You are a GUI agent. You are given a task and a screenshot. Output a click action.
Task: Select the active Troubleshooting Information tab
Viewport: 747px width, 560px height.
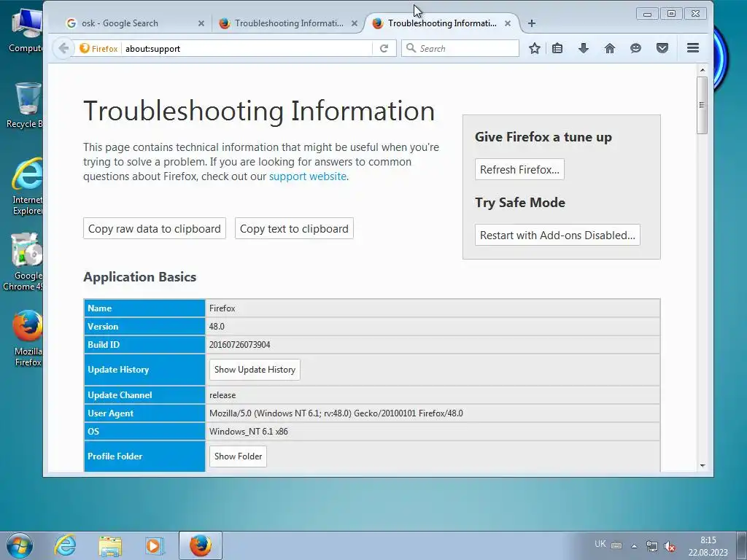pos(441,23)
